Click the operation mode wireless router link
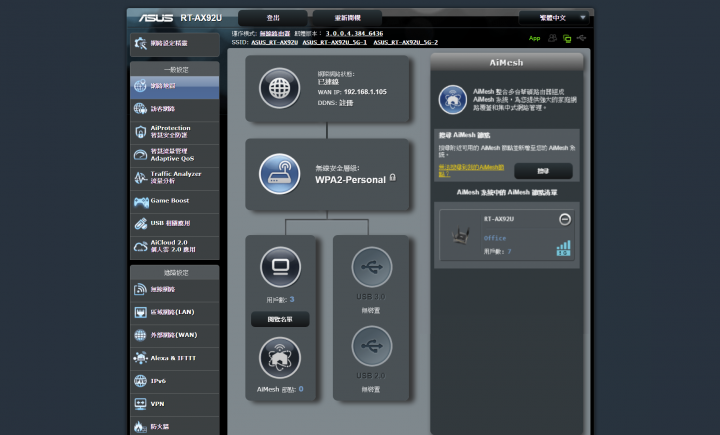This screenshot has height=435, width=720. pos(275,34)
